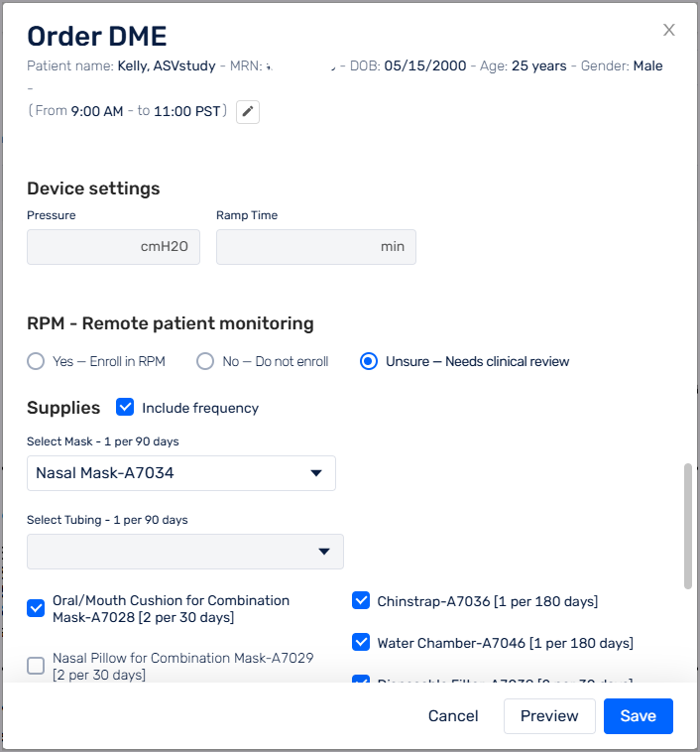Click the 'Device settings' heading
Image resolution: width=700 pixels, height=752 pixels.
(x=93, y=188)
